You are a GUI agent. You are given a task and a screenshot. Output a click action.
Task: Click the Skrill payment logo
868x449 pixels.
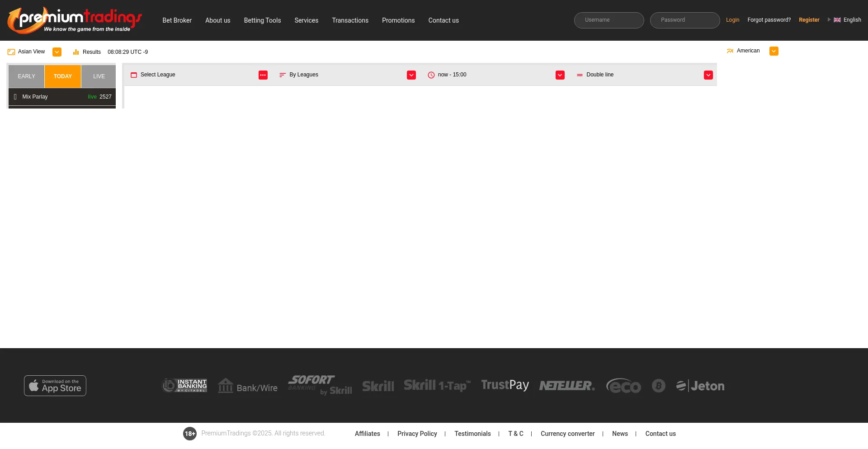tap(378, 386)
